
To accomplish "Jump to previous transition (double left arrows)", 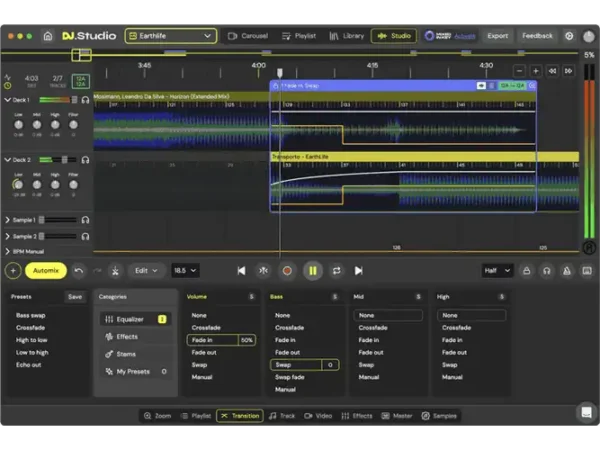I will (552, 71).
